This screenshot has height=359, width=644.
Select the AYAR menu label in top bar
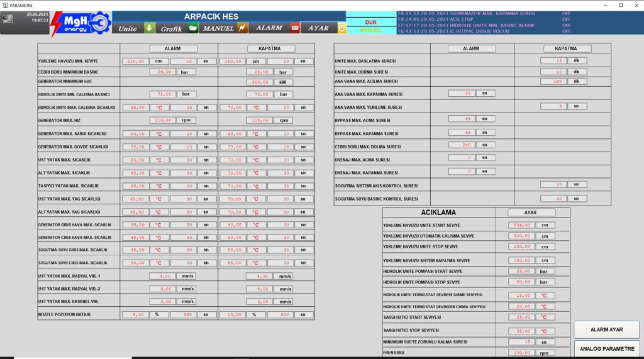pos(318,28)
